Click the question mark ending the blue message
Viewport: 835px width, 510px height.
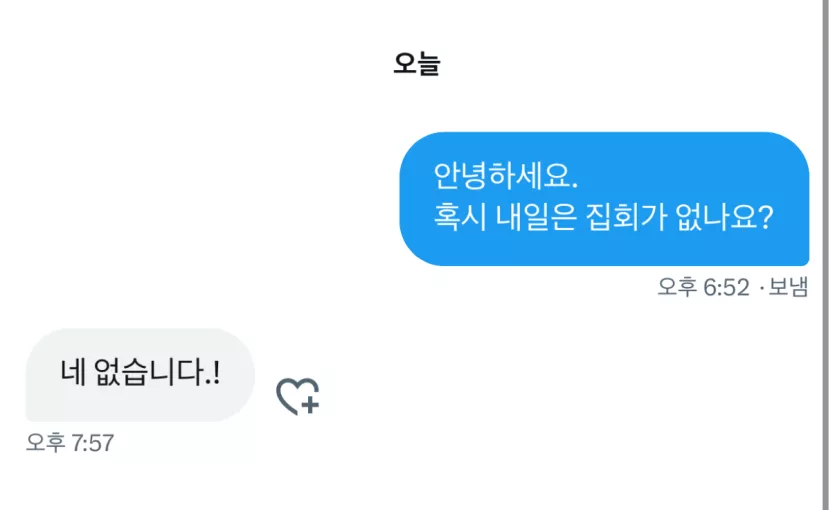pyautogui.click(x=765, y=217)
